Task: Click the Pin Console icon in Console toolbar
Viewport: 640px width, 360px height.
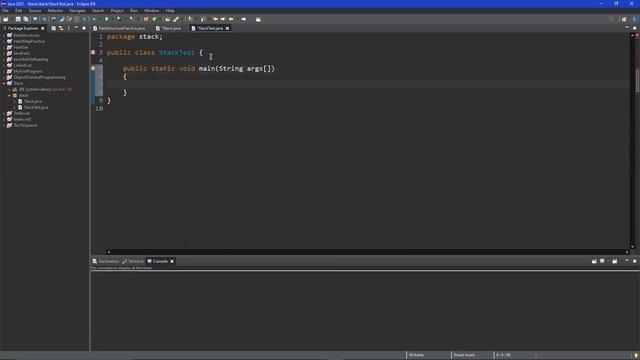Action: point(594,261)
